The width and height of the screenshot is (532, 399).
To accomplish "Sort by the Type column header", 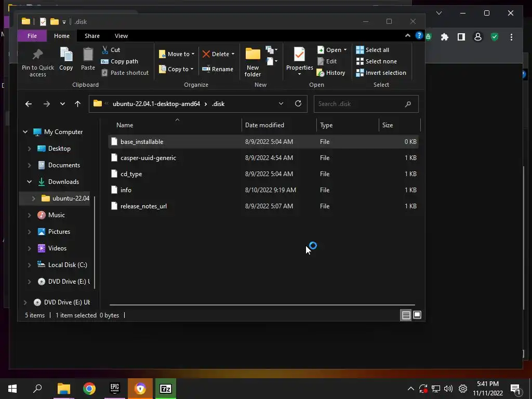I will pyautogui.click(x=348, y=125).
